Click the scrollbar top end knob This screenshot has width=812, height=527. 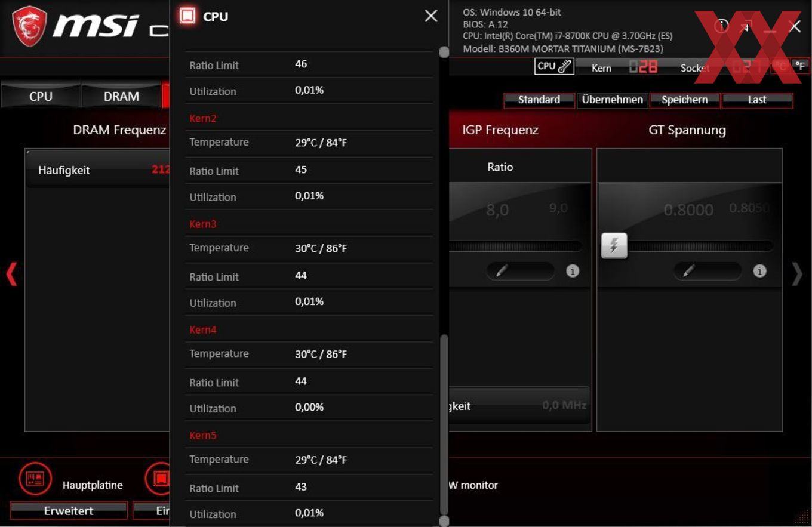click(444, 52)
